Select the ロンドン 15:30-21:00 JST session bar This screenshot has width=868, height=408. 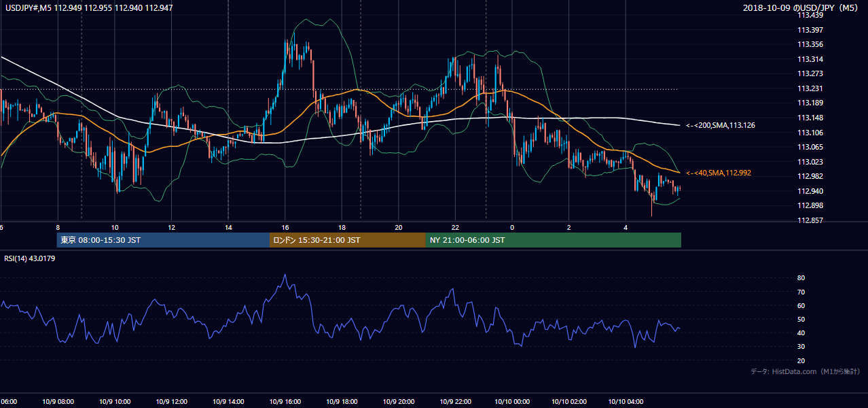(348, 240)
